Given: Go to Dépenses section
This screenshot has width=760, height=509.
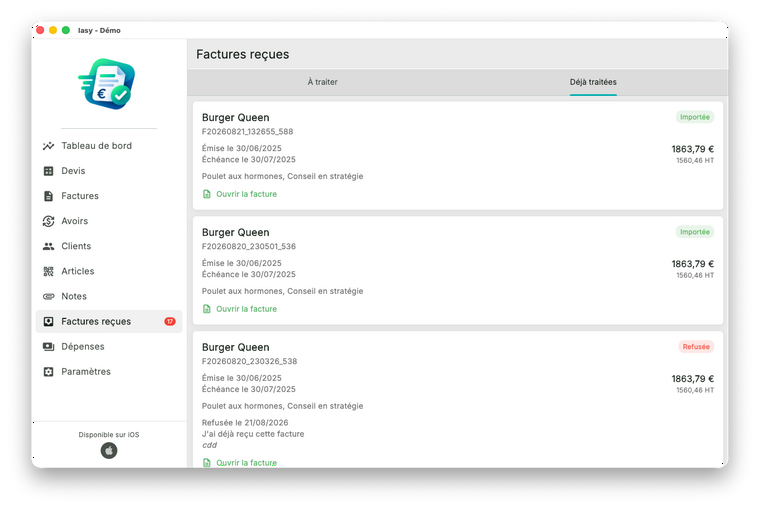Looking at the screenshot, I should pos(109,347).
